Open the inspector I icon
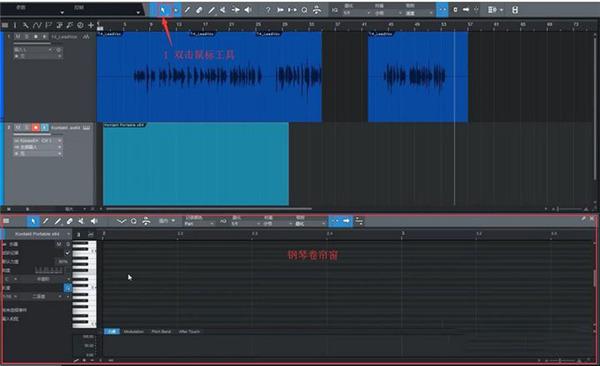The width and height of the screenshot is (600, 366). [15, 25]
